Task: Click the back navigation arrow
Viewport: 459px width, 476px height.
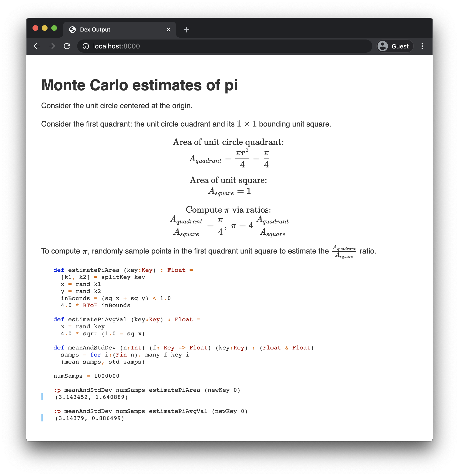Action: coord(37,46)
